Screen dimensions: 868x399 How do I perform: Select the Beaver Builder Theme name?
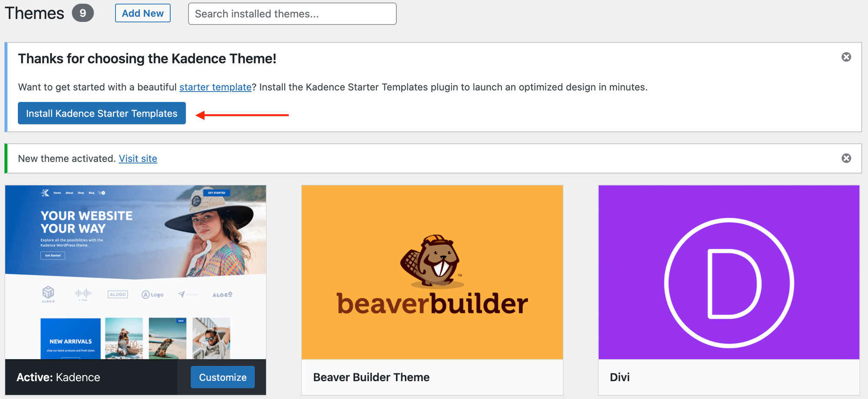pos(372,377)
